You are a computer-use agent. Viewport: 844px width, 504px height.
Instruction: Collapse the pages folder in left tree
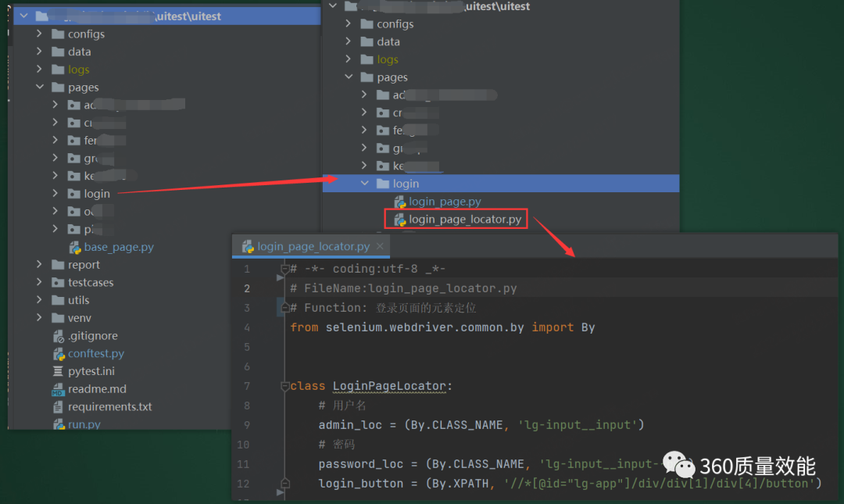pos(40,87)
